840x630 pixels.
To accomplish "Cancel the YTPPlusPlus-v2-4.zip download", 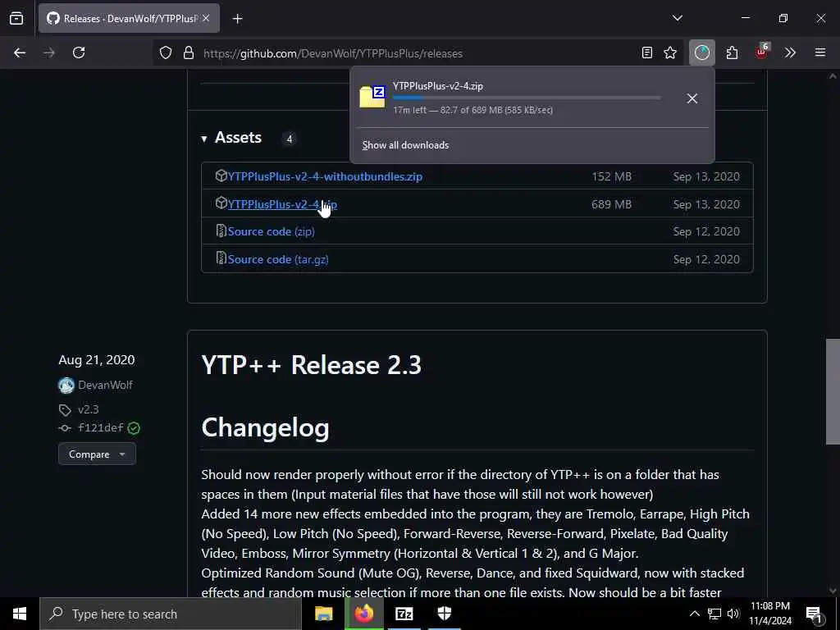I will [x=692, y=98].
